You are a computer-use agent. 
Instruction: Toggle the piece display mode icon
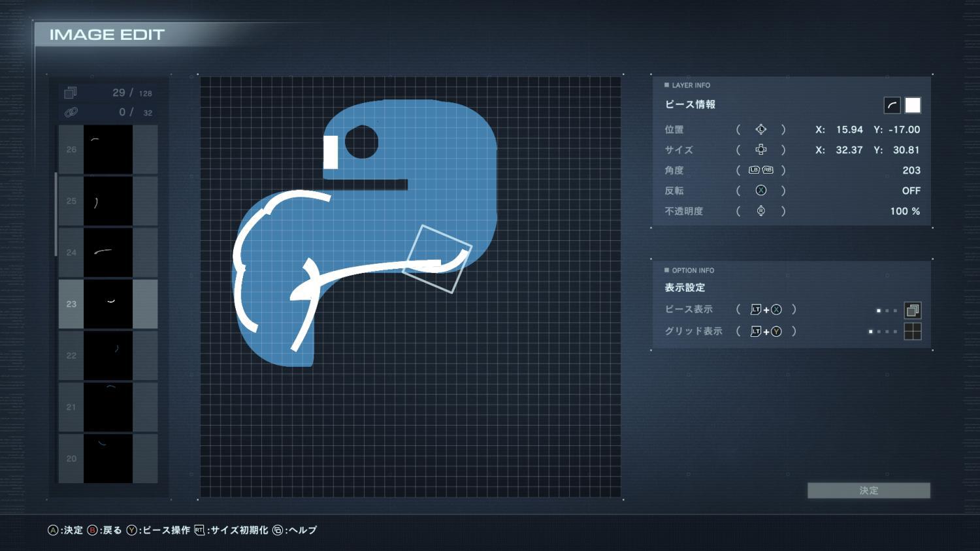click(x=913, y=310)
